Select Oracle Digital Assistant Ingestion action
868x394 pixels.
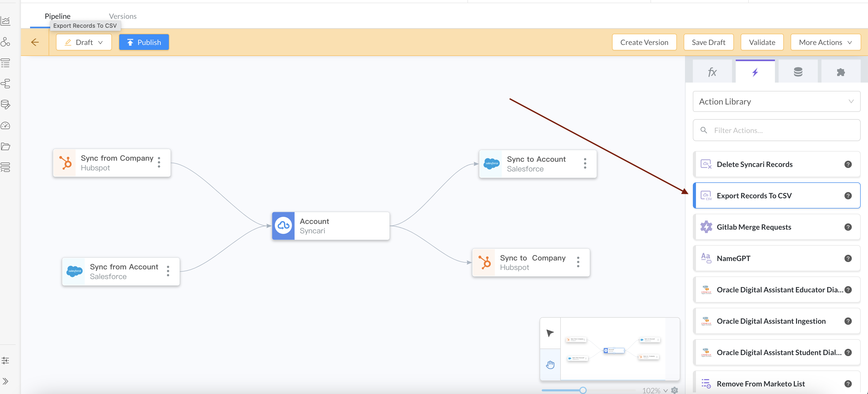click(776, 321)
